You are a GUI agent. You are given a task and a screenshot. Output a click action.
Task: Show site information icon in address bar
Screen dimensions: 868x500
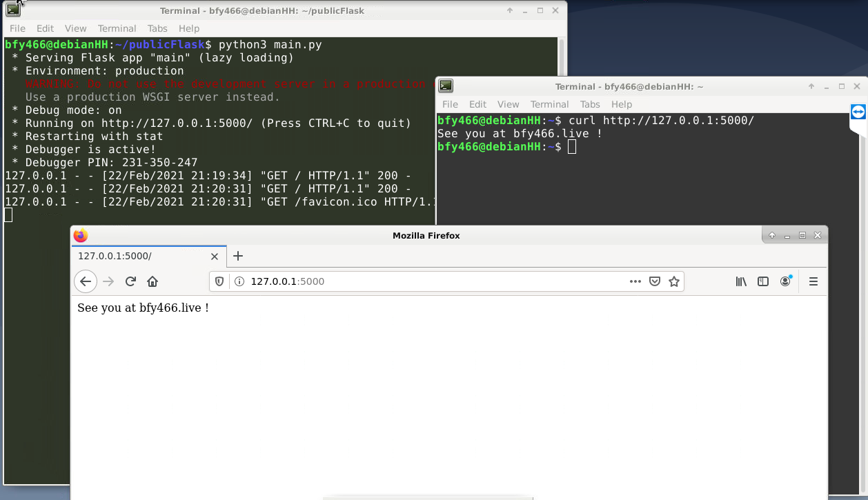click(x=239, y=281)
